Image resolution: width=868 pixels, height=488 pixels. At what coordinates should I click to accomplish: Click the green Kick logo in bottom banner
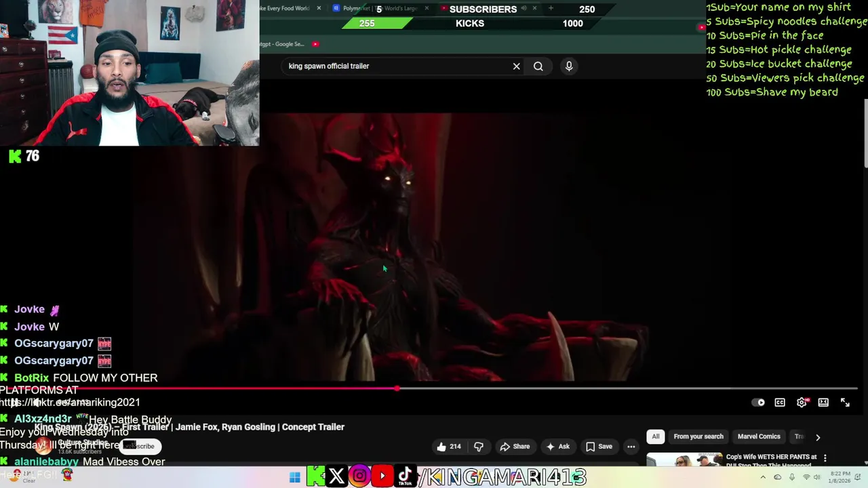coord(315,476)
